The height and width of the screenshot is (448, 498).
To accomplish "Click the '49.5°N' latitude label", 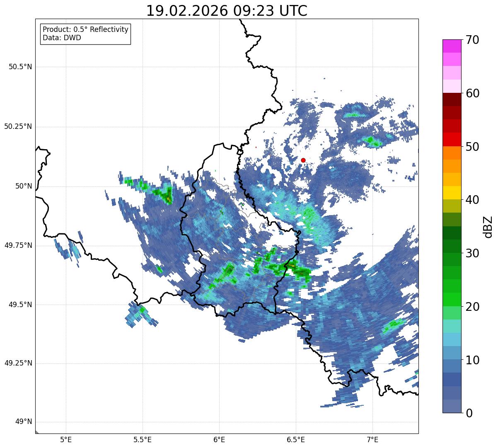I will (x=20, y=305).
